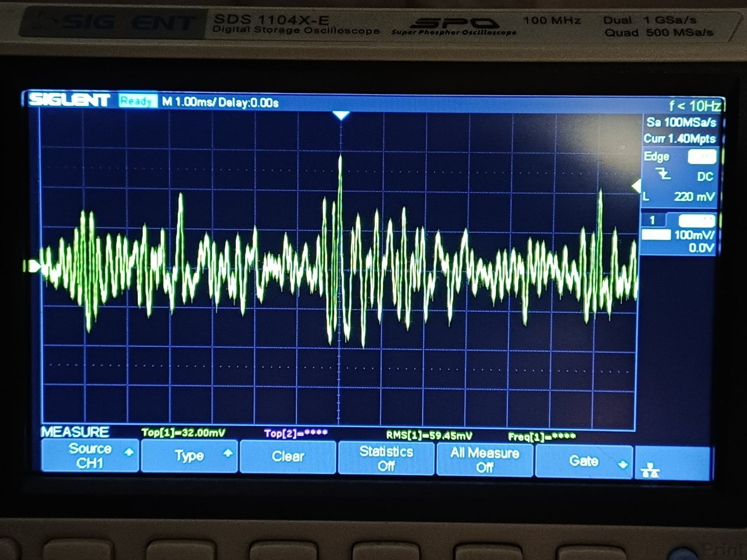
Task: Click the trigger level arrow on right edge
Action: [636, 186]
